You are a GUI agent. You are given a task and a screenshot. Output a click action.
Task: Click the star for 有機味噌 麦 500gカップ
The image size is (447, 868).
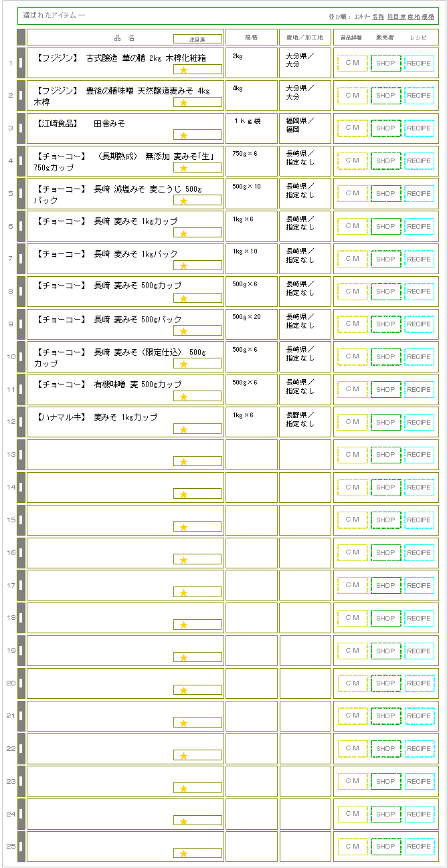click(183, 397)
